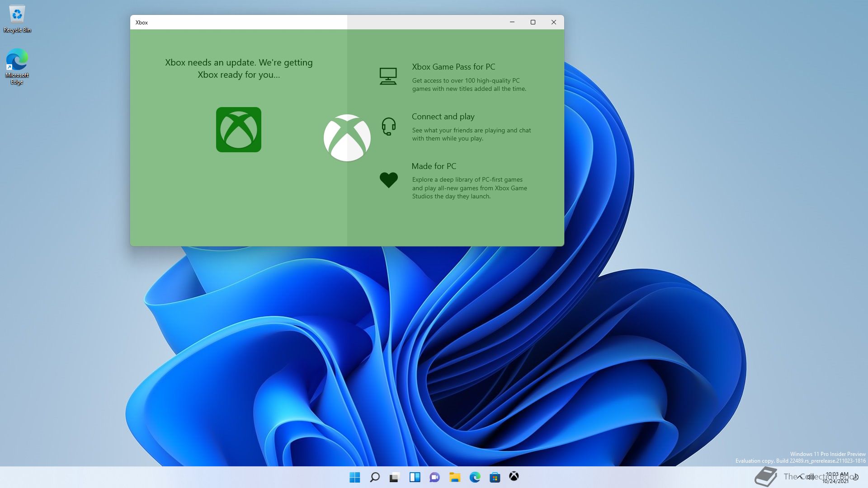Click 'Get access to over 100 high-quality' description
868x488 pixels.
(x=469, y=84)
